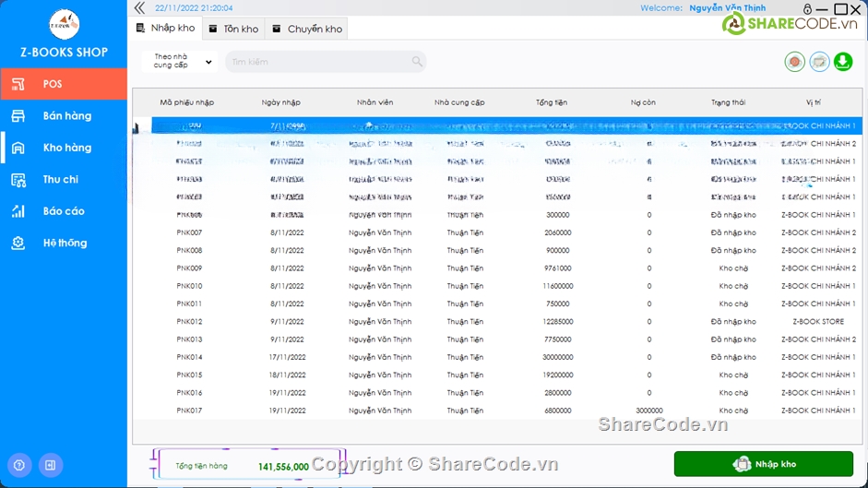The height and width of the screenshot is (488, 868).
Task: Click the Tìm kiếm search field
Action: [x=326, y=62]
